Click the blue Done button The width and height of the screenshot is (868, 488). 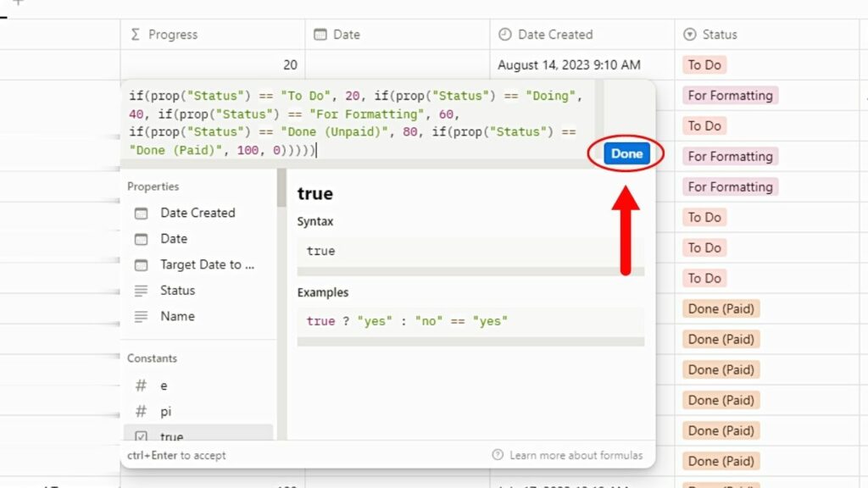pos(626,153)
